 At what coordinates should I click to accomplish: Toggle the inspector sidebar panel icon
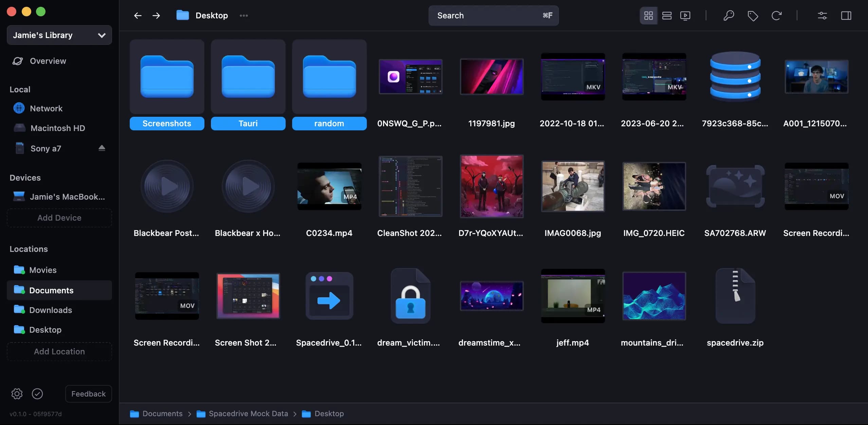point(846,16)
